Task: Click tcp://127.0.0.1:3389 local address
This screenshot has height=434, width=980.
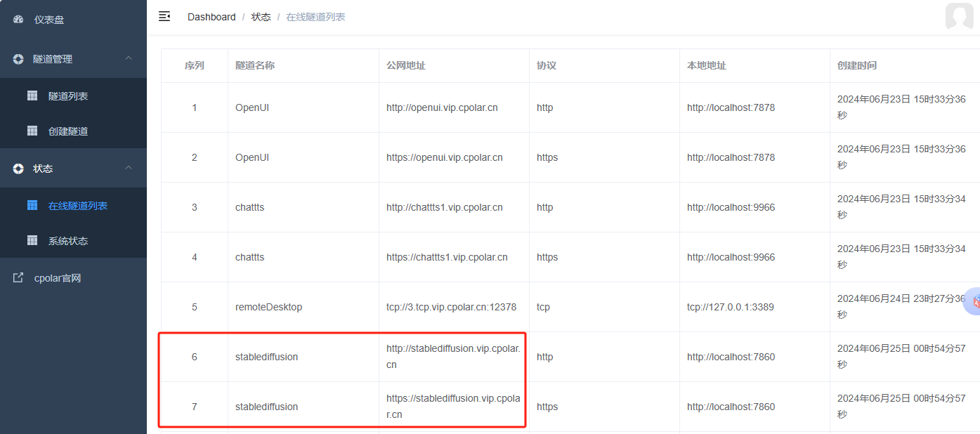Action: (731, 307)
